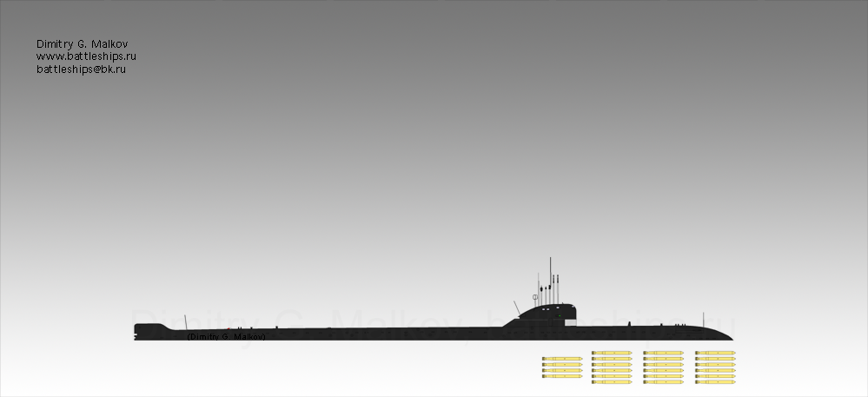Click the (Dimitry G. Malkov) caption on the hull
Viewport: 868px width, 397px height.
pyautogui.click(x=226, y=336)
